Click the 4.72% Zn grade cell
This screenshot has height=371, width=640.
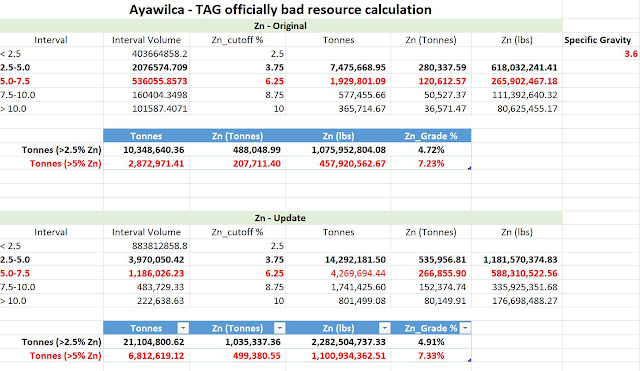pyautogui.click(x=431, y=150)
